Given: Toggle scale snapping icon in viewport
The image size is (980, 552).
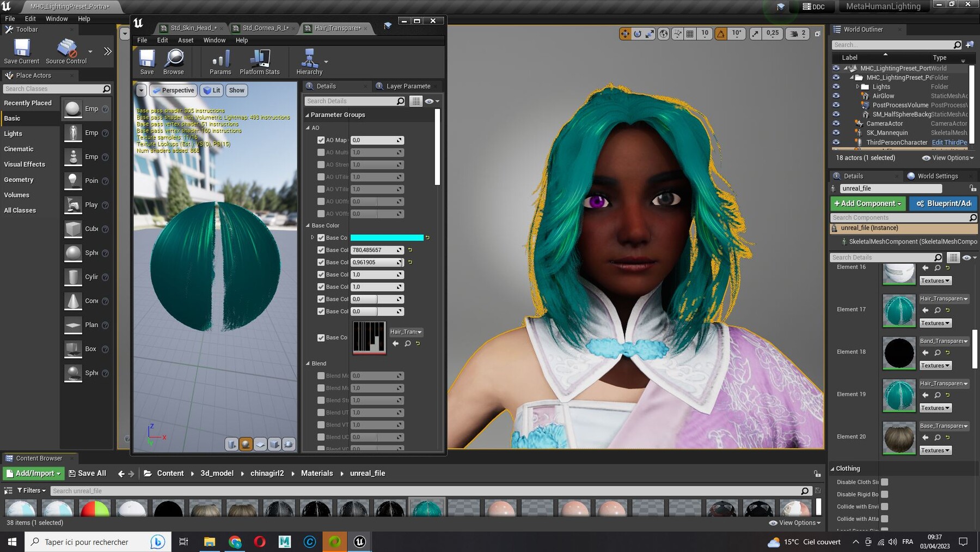Looking at the screenshot, I should [755, 34].
